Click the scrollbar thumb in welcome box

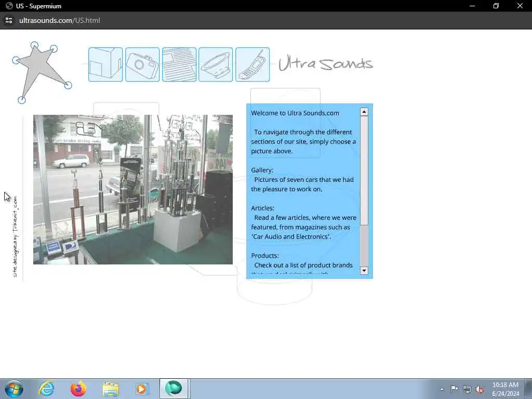364,170
